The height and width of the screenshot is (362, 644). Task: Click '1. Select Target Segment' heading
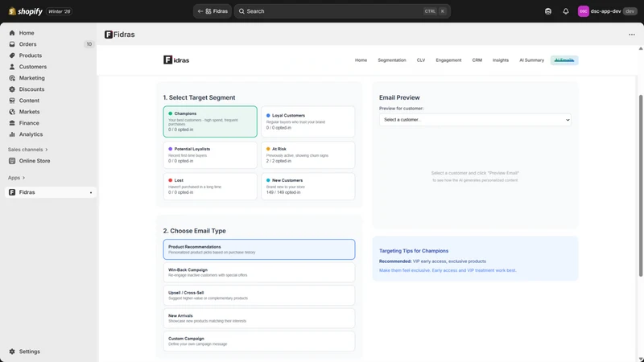[199, 97]
